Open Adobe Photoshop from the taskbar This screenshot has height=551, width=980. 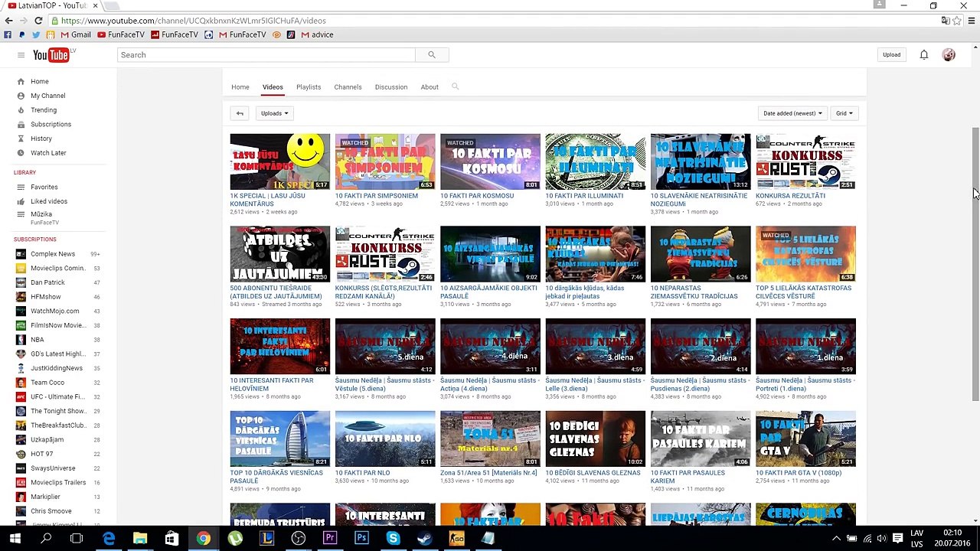click(361, 539)
